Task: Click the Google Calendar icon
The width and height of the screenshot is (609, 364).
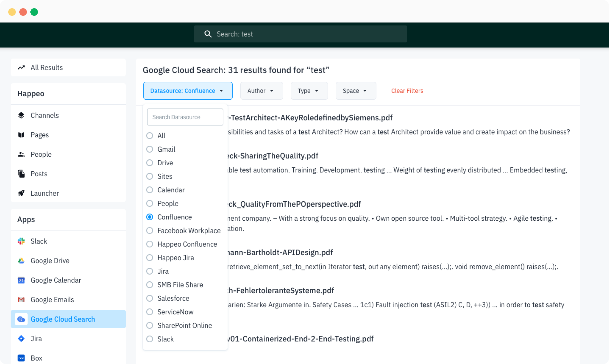Action: pyautogui.click(x=21, y=280)
